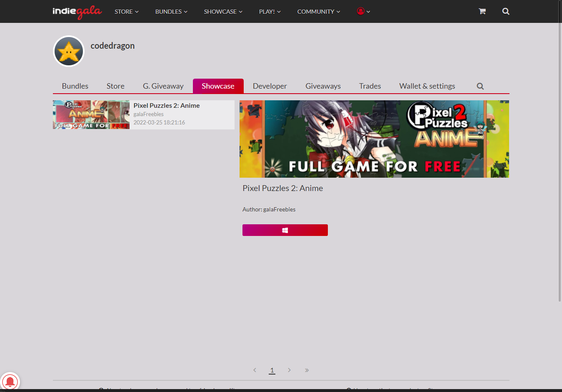Select the Showcase tab

click(218, 86)
